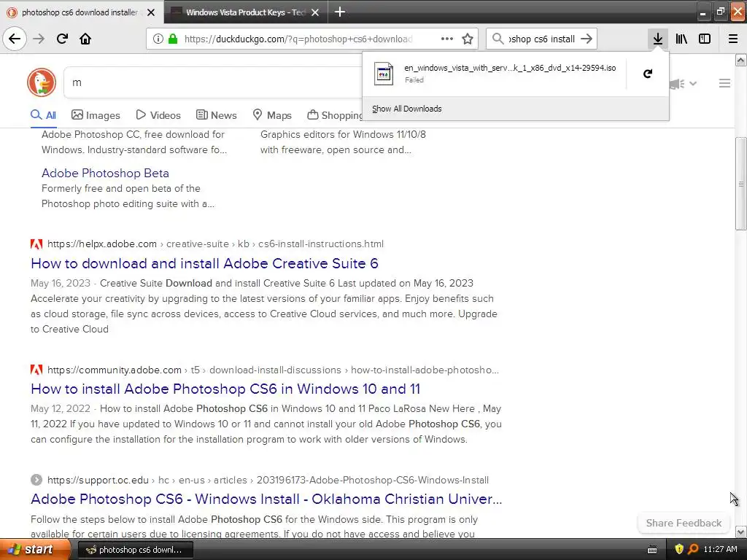Viewport: 747px width, 560px height.
Task: Open page actions three-dot menu
Action: pyautogui.click(x=447, y=39)
